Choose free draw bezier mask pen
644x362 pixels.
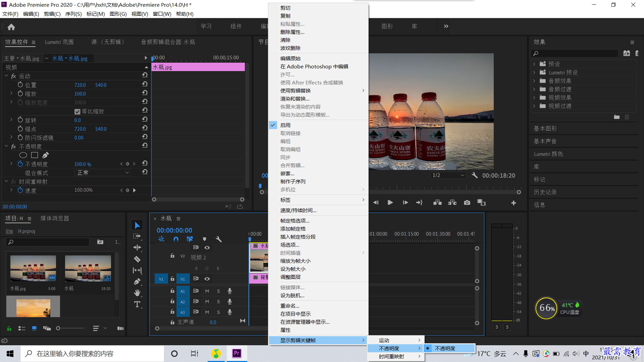(46, 155)
